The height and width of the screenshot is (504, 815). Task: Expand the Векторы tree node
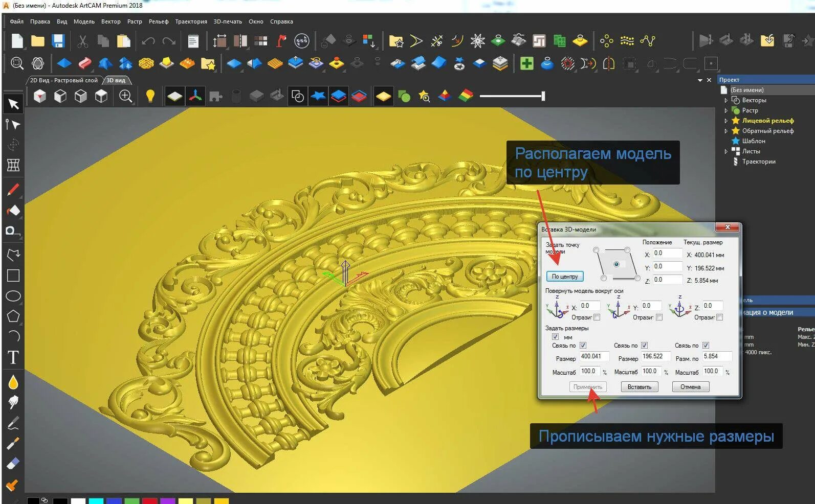(x=725, y=100)
